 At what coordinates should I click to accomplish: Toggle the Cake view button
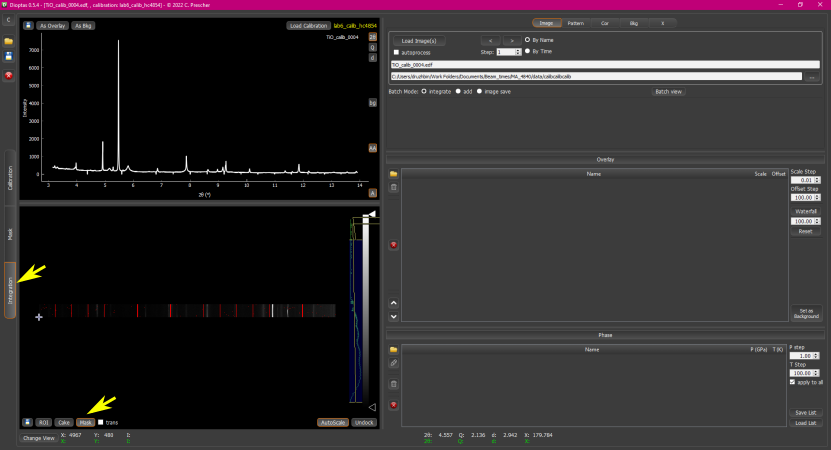pyautogui.click(x=64, y=422)
